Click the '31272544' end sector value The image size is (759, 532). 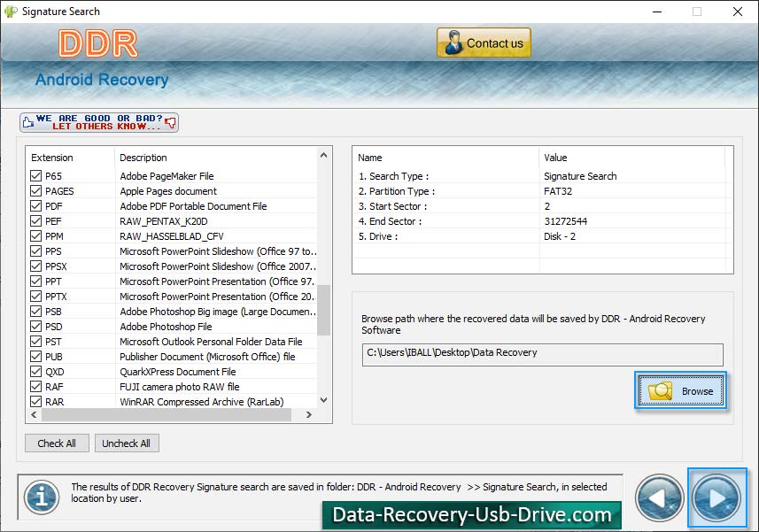click(565, 221)
